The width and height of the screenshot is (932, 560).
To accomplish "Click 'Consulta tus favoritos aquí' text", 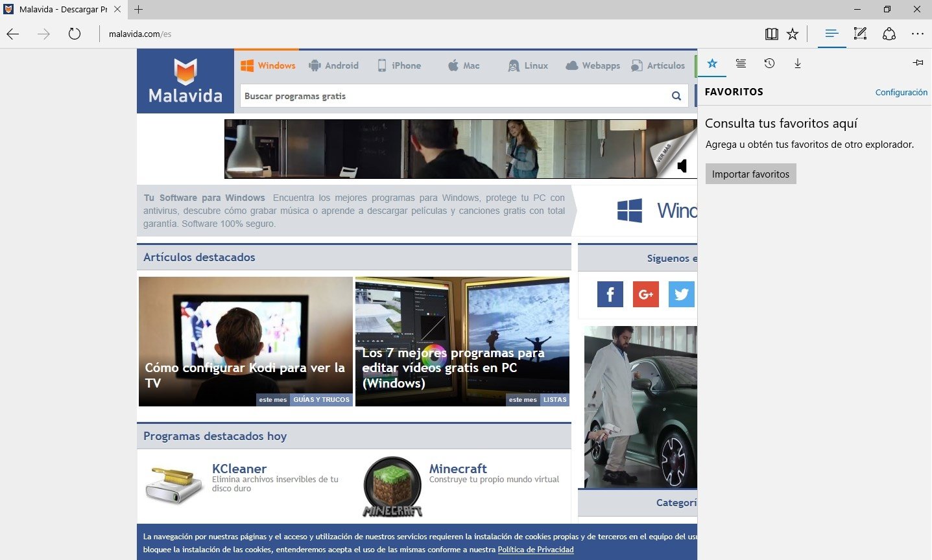I will tap(781, 123).
